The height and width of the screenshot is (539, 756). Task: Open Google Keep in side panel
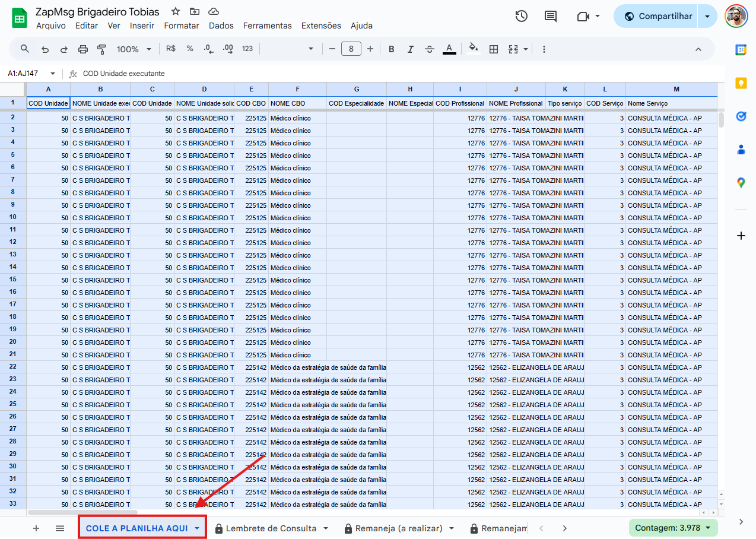click(741, 83)
